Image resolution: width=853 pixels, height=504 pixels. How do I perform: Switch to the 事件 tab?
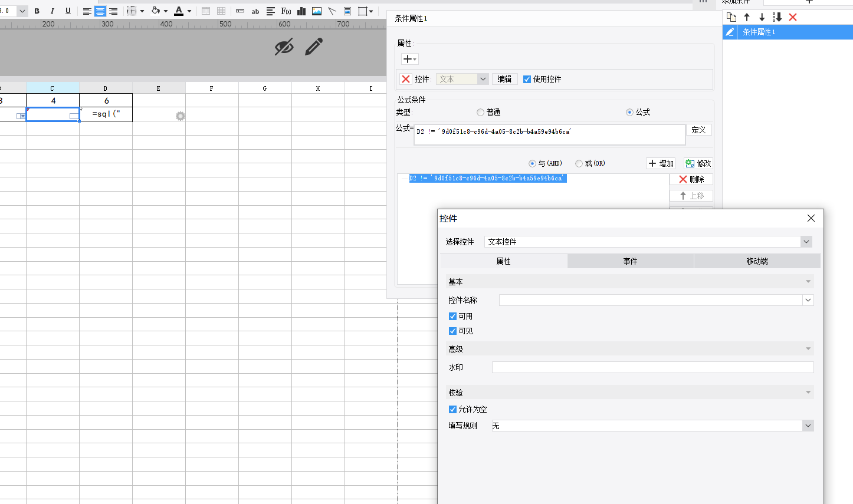pos(630,261)
